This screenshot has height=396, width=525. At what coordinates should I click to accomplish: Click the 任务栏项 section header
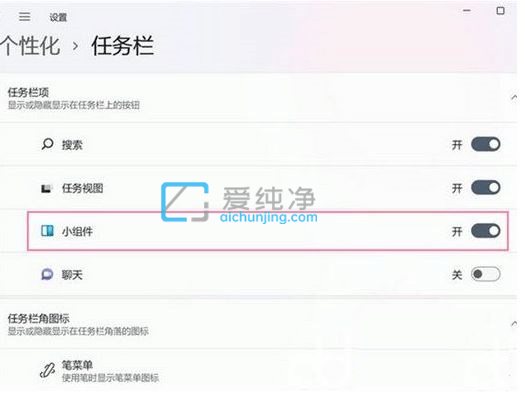28,92
